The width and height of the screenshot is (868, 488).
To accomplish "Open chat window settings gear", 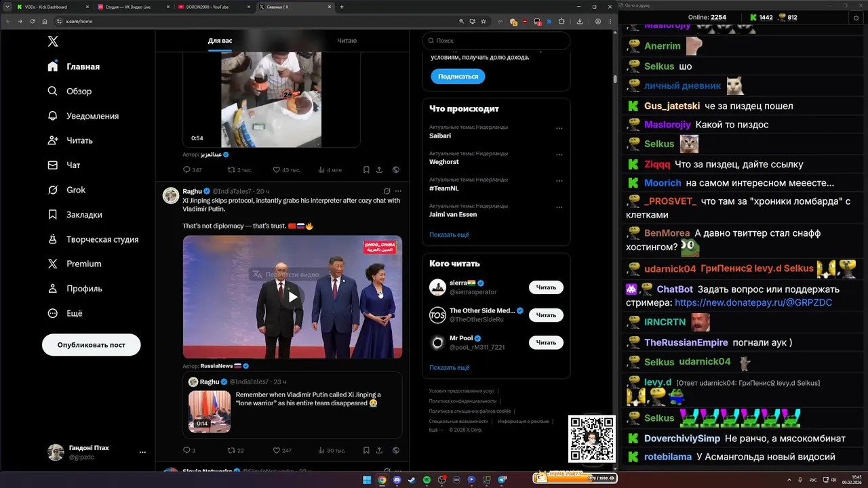I will click(856, 18).
